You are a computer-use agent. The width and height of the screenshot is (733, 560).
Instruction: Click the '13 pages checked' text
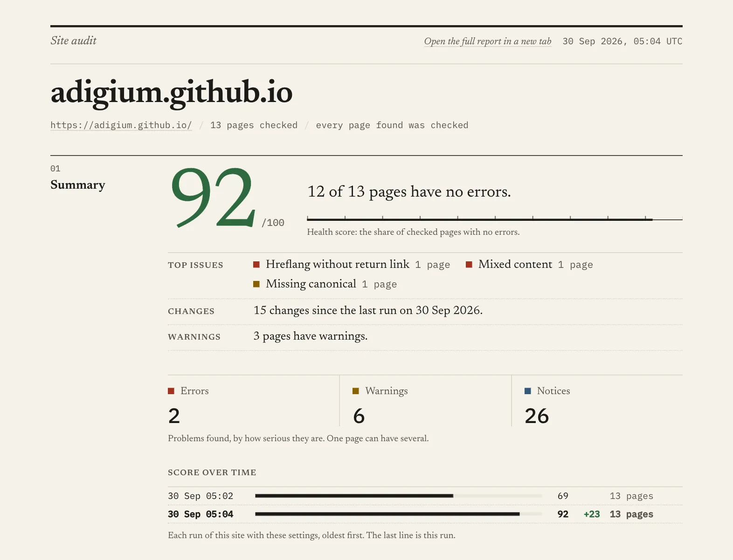click(254, 125)
